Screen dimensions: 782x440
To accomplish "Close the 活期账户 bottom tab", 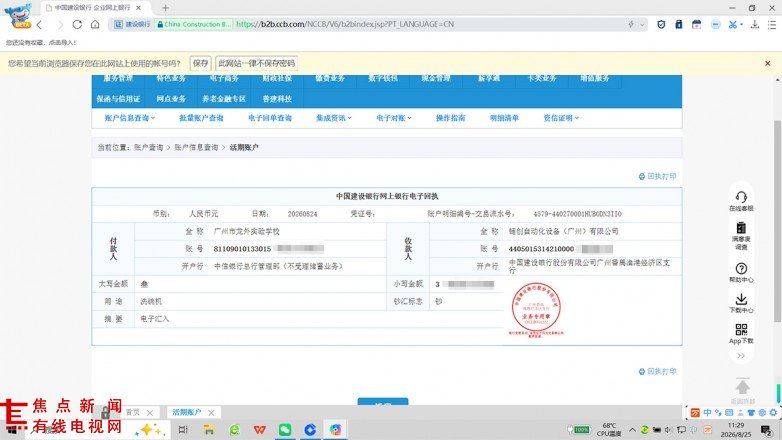I will click(x=211, y=413).
